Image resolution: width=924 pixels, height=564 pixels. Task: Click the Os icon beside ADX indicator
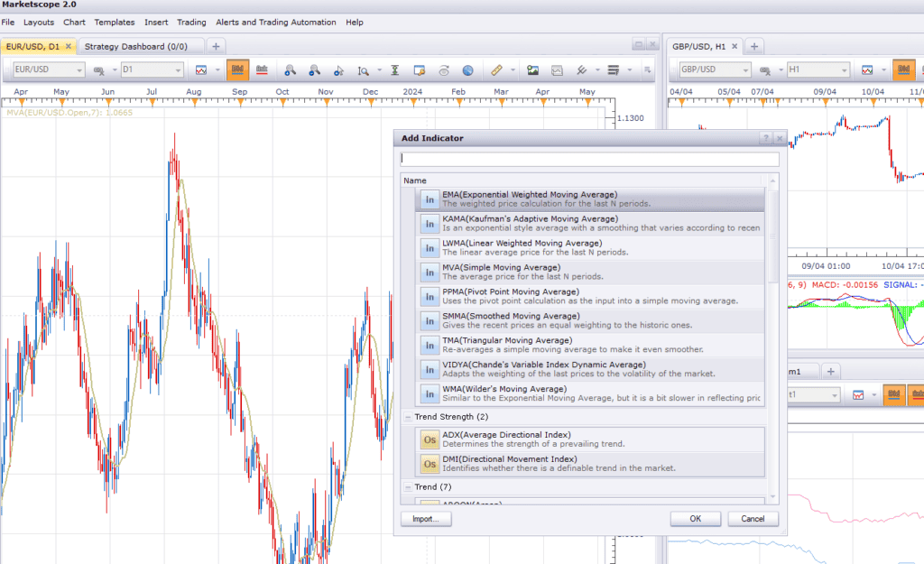[x=430, y=439]
